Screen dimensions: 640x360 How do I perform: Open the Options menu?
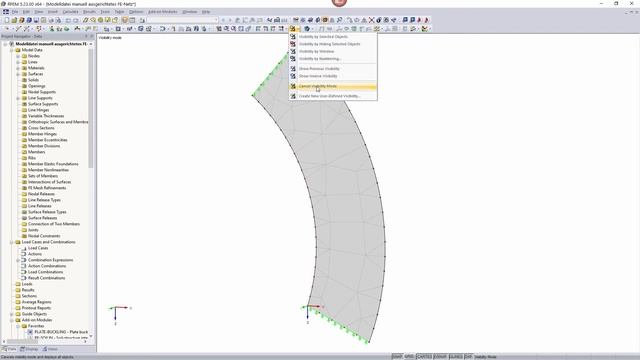[136, 12]
